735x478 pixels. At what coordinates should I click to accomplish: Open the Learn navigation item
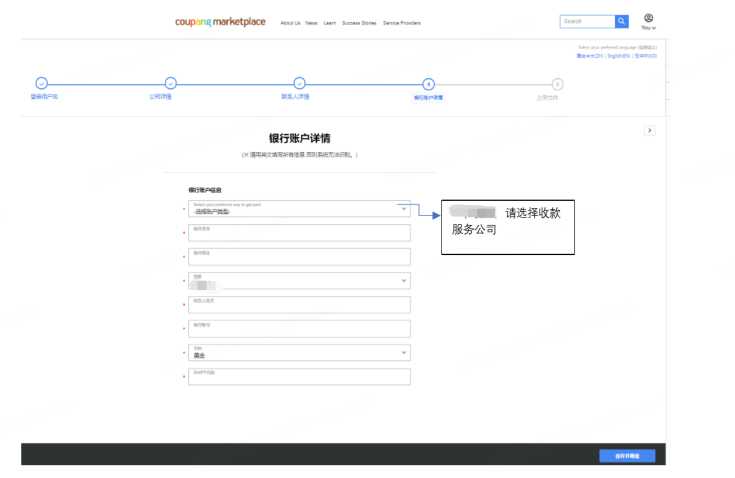pos(329,22)
